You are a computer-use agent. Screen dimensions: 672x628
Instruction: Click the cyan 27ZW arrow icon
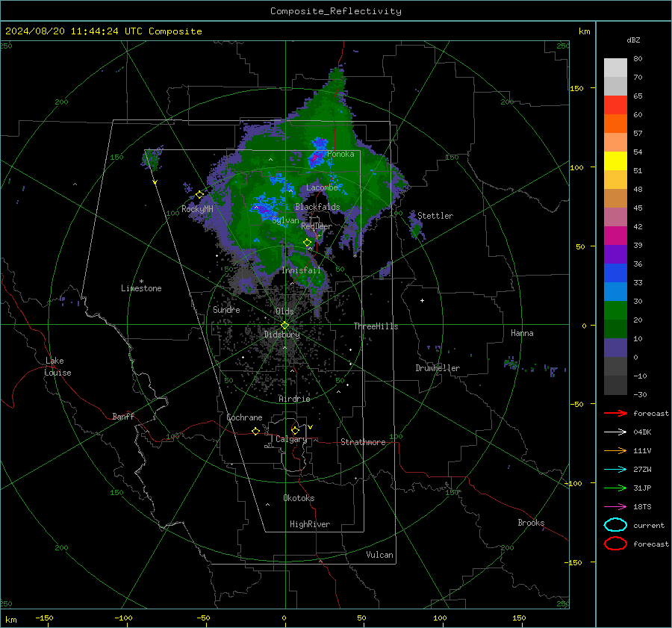pyautogui.click(x=615, y=470)
